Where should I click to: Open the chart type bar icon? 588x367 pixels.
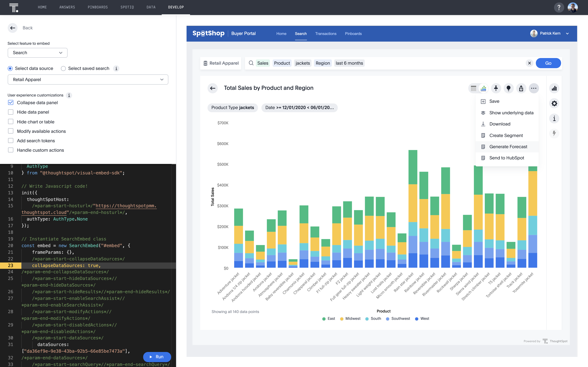[x=554, y=88]
